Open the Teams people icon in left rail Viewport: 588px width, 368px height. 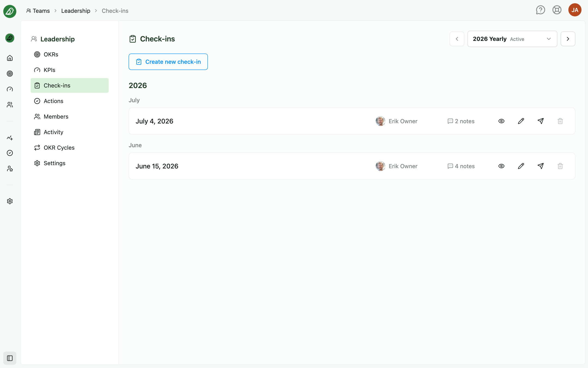10,105
